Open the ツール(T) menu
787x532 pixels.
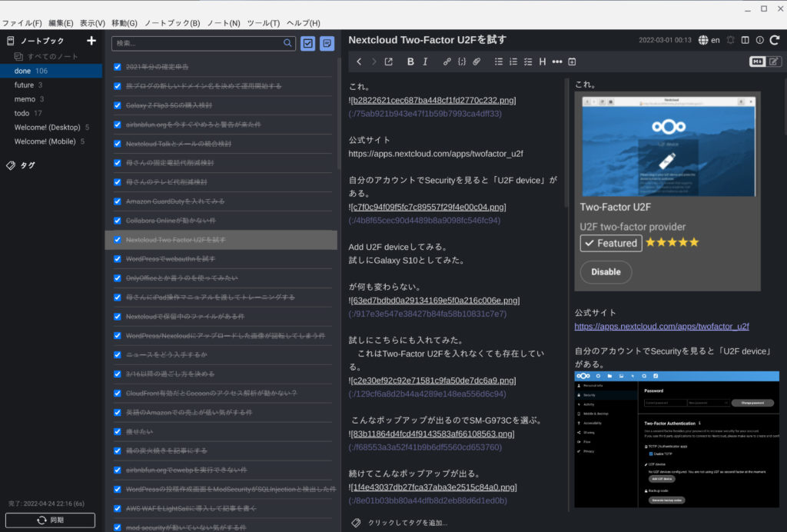tap(264, 23)
